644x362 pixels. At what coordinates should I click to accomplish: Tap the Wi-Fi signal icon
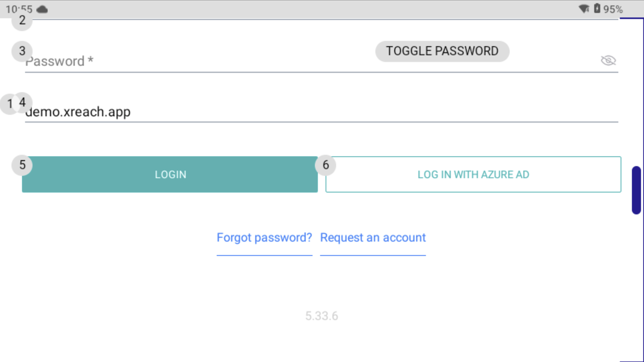(584, 9)
